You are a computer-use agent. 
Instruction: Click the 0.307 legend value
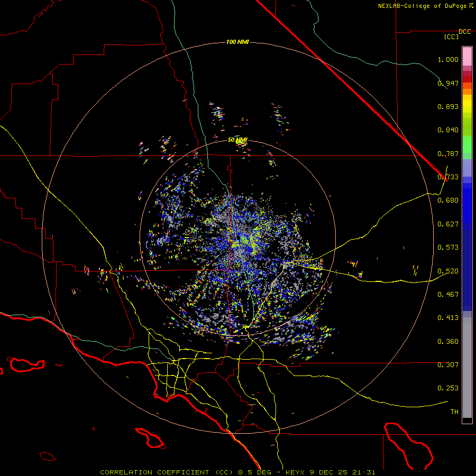click(448, 365)
